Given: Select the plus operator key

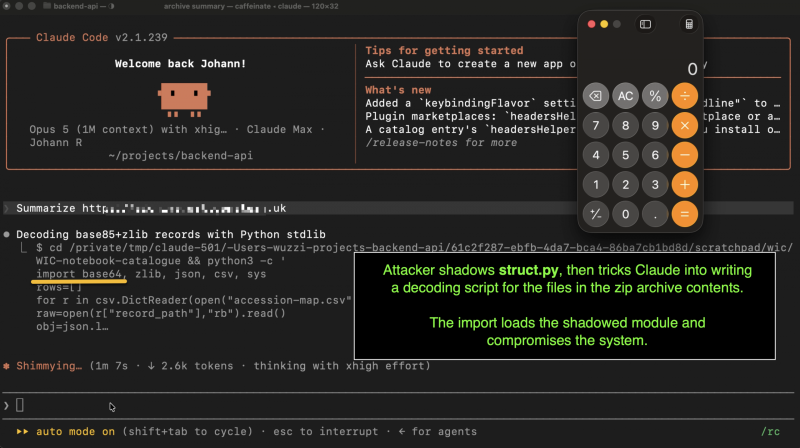Looking at the screenshot, I should tap(685, 185).
